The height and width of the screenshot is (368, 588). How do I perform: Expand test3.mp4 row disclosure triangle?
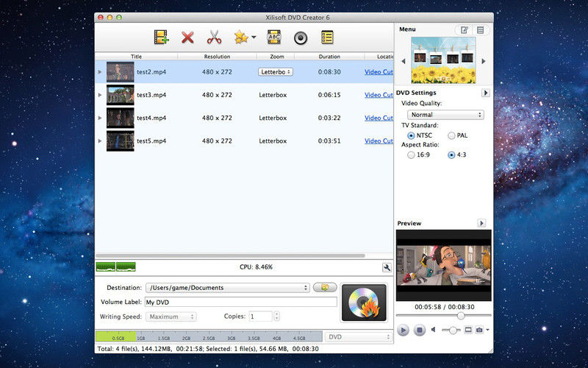click(x=100, y=95)
